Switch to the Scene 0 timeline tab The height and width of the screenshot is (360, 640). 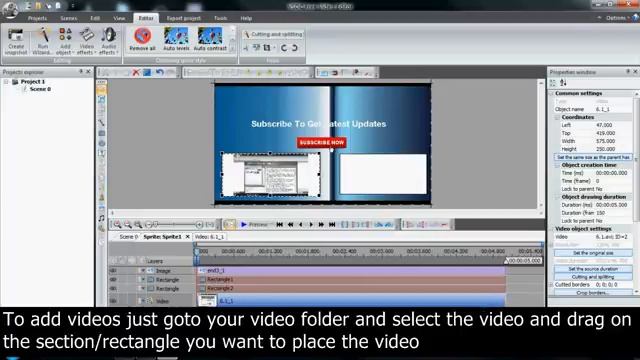coord(128,237)
